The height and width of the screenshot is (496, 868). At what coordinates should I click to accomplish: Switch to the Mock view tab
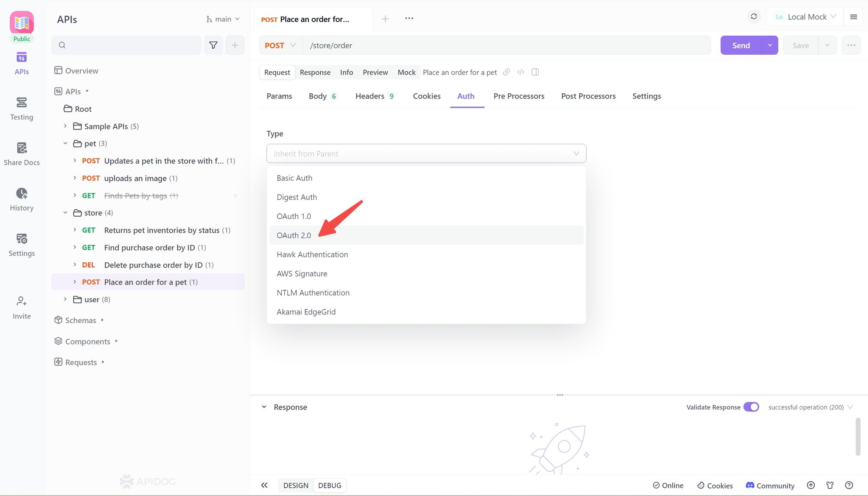tap(406, 72)
